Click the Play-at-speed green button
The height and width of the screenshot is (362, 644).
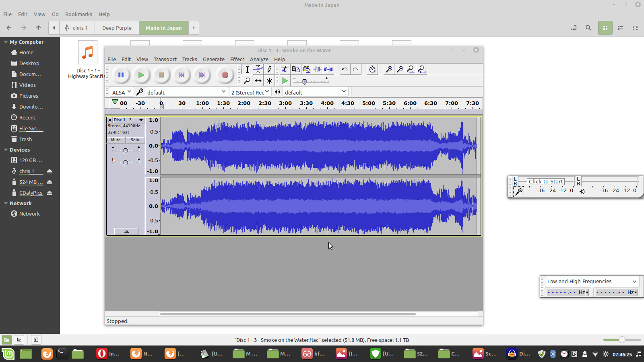[x=285, y=81]
